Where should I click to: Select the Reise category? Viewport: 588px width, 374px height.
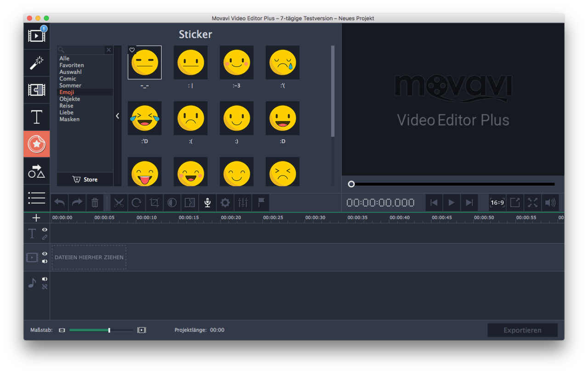pyautogui.click(x=66, y=106)
